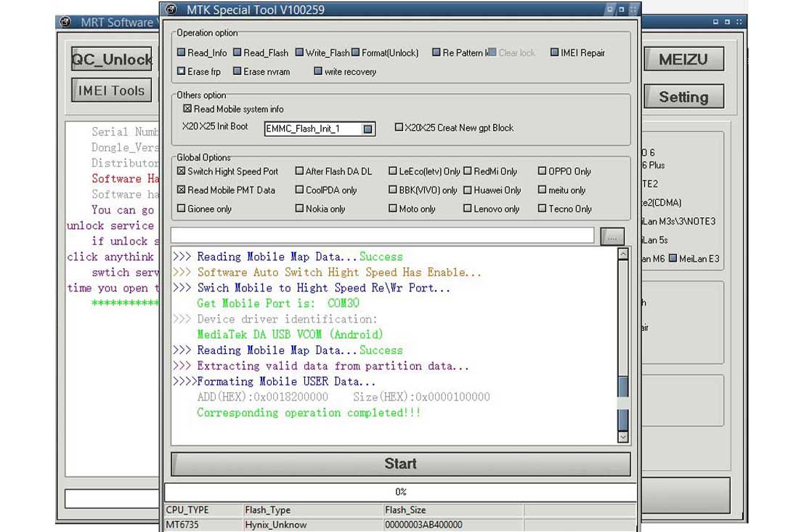
Task: Enable Gionee only option
Action: tap(182, 209)
